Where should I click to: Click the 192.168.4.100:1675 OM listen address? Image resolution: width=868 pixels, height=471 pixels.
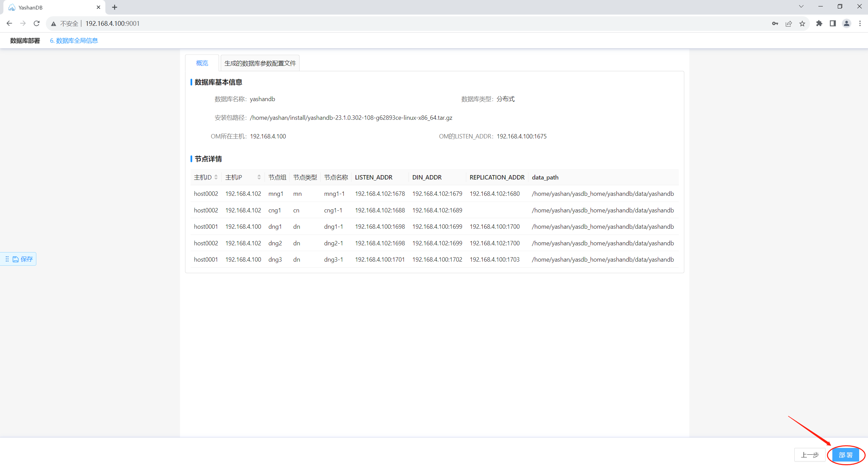click(x=522, y=136)
